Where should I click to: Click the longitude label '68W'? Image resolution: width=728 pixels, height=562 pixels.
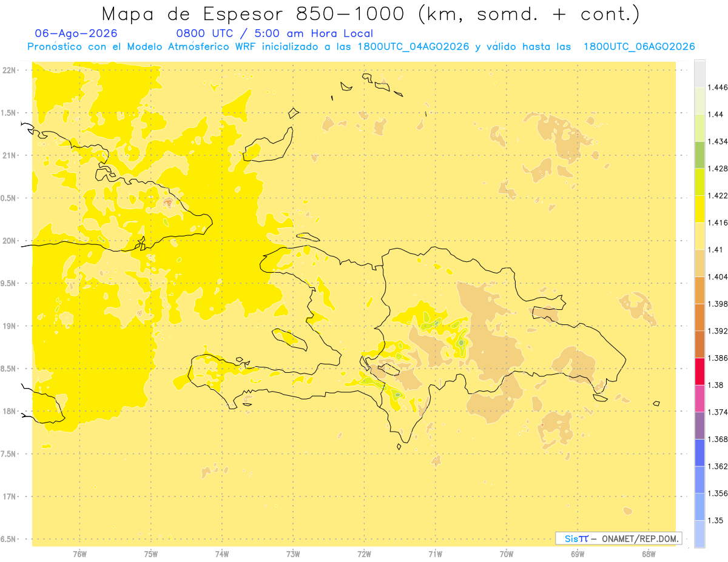pos(649,554)
